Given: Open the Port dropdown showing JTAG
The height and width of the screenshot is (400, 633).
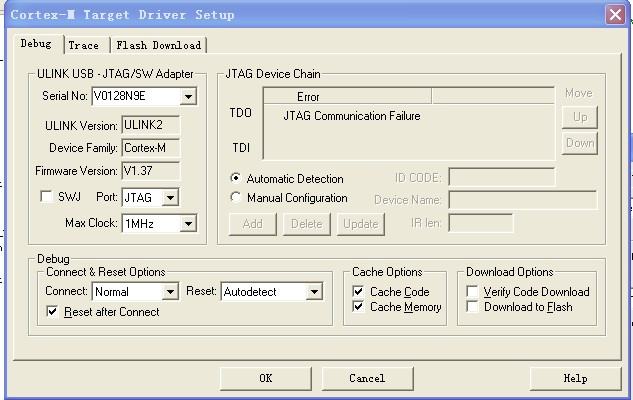Looking at the screenshot, I should (x=170, y=197).
